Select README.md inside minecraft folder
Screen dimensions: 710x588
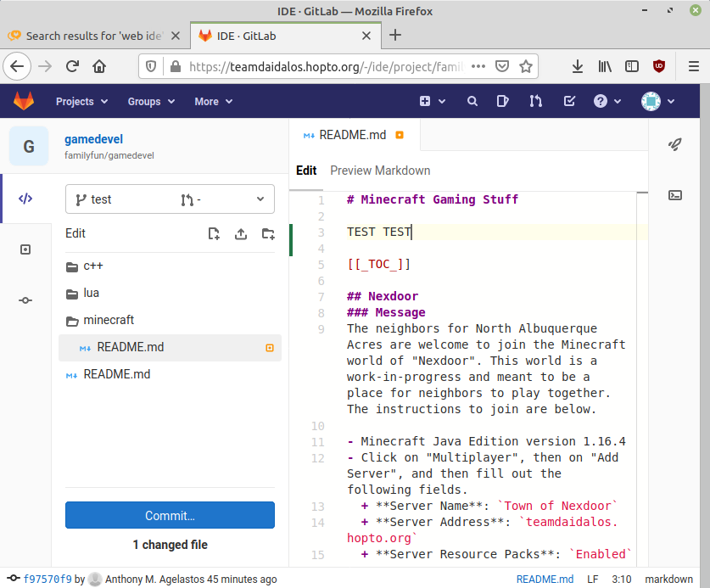click(x=170, y=348)
